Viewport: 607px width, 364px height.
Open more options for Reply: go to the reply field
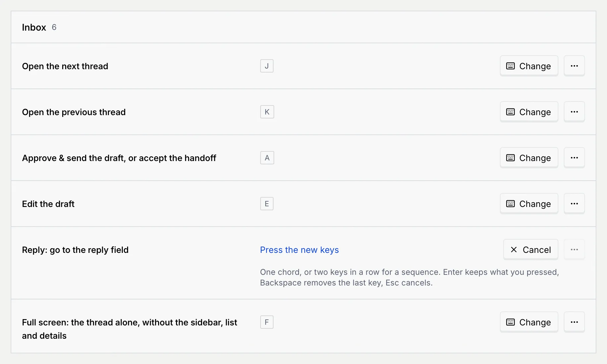[574, 250]
